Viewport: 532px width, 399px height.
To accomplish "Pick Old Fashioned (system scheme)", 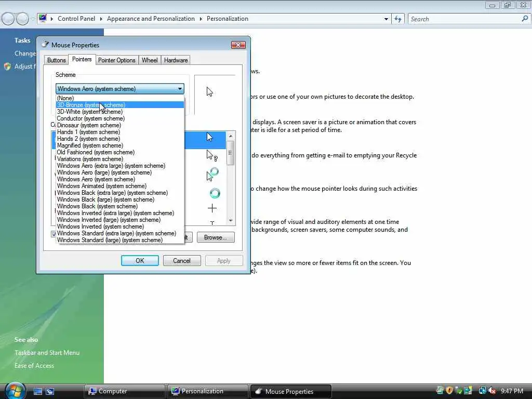I will [120, 152].
